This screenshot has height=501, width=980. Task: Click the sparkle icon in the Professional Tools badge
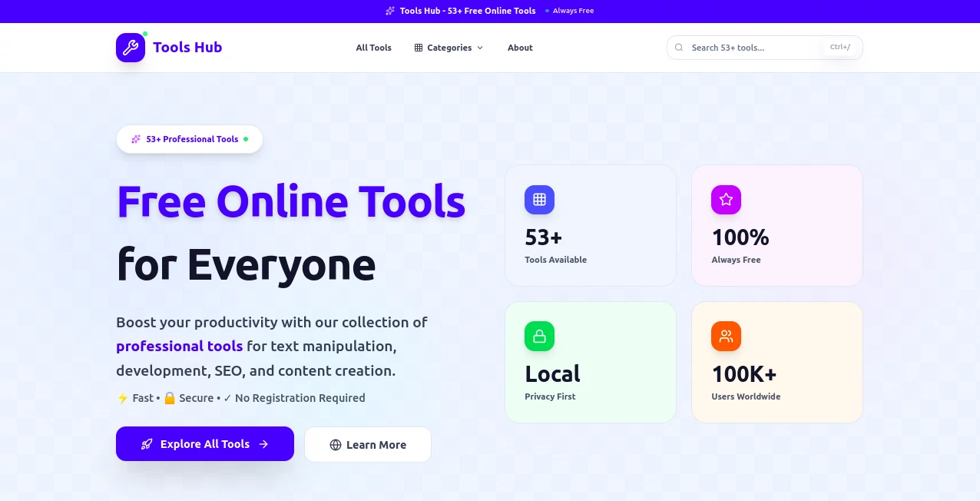click(135, 139)
